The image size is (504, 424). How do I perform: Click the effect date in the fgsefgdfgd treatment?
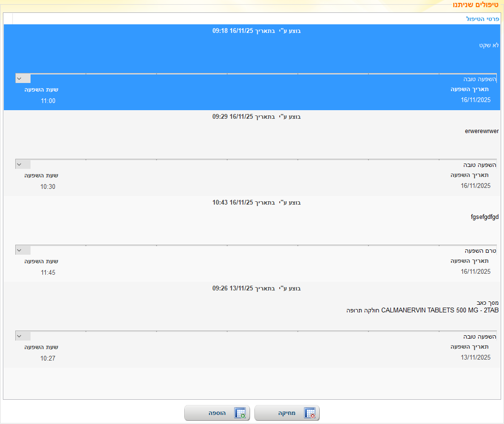point(475,272)
